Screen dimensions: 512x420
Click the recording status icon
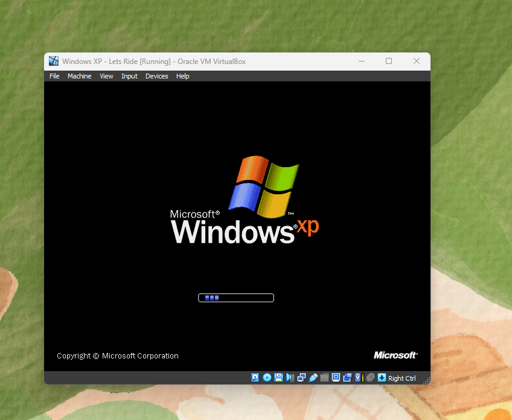[x=347, y=378]
